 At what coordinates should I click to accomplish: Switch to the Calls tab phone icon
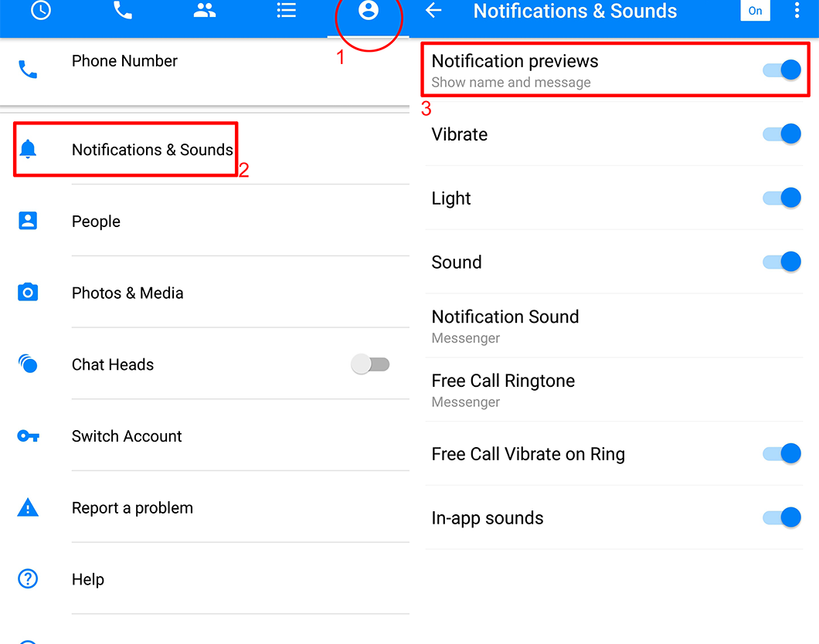pyautogui.click(x=123, y=10)
